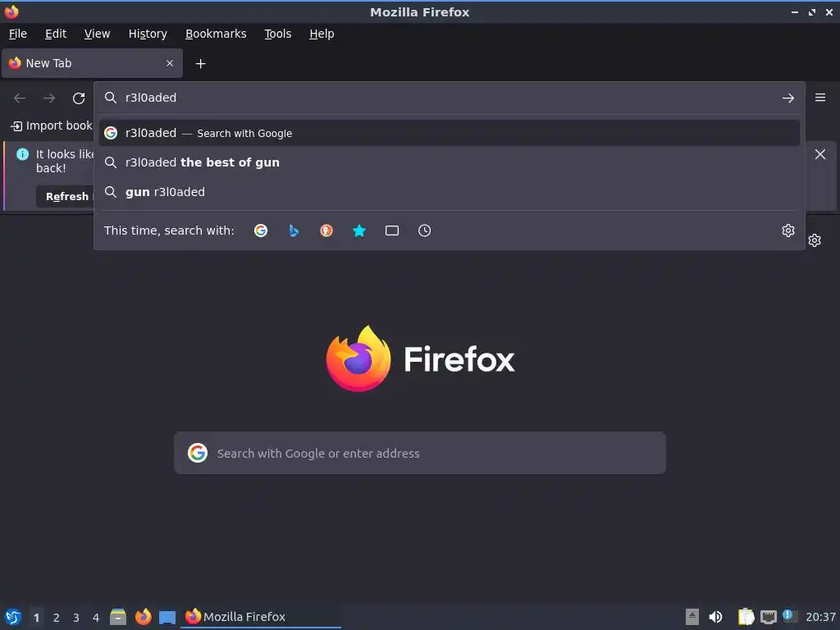
Task: Open new tab page personalize gear
Action: (x=815, y=240)
